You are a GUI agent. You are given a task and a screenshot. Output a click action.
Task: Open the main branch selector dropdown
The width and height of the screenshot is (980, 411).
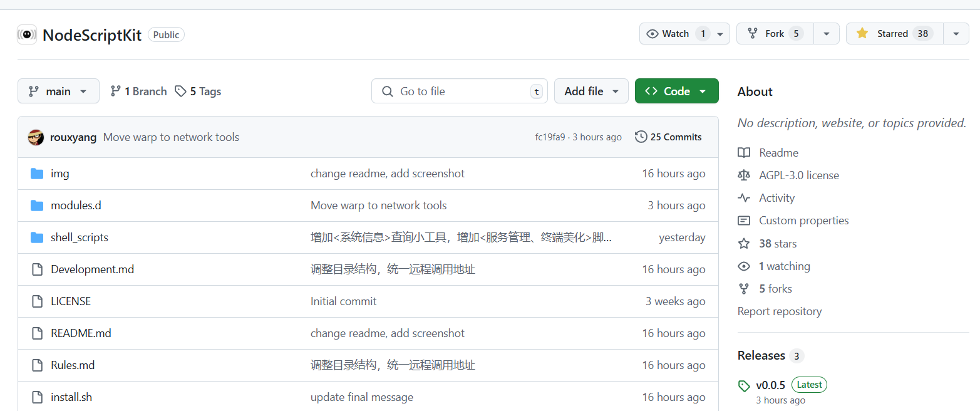58,91
